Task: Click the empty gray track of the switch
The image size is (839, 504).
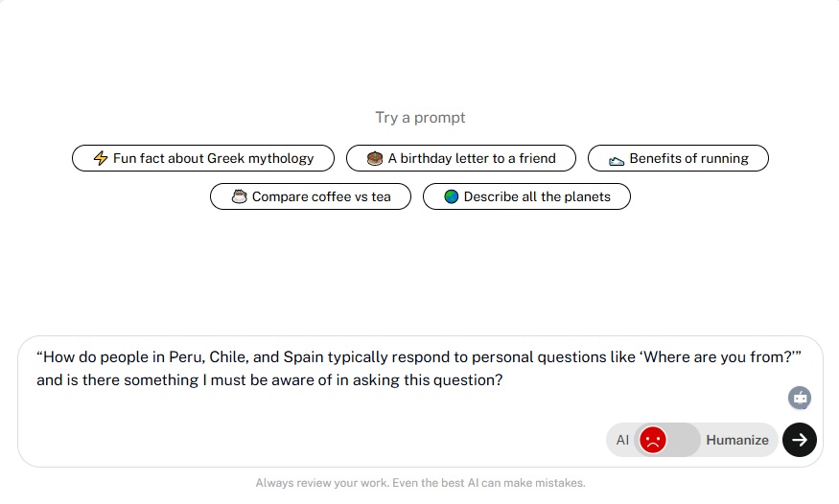Action: point(684,440)
